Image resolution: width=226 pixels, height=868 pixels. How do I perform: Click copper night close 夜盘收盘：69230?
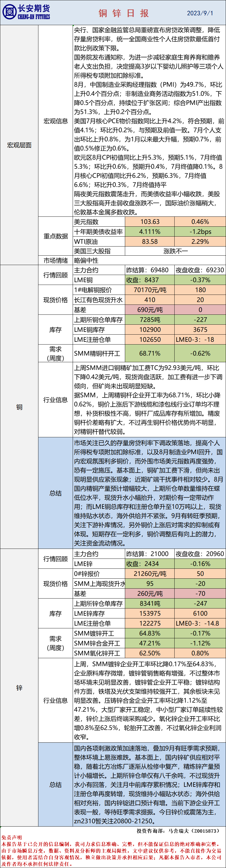click(x=200, y=270)
